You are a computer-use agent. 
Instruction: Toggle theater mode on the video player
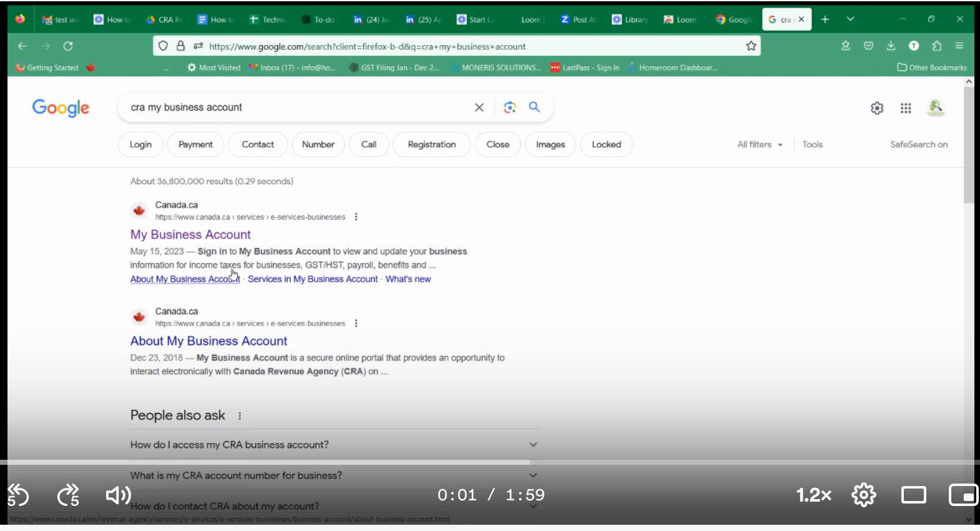coord(914,495)
